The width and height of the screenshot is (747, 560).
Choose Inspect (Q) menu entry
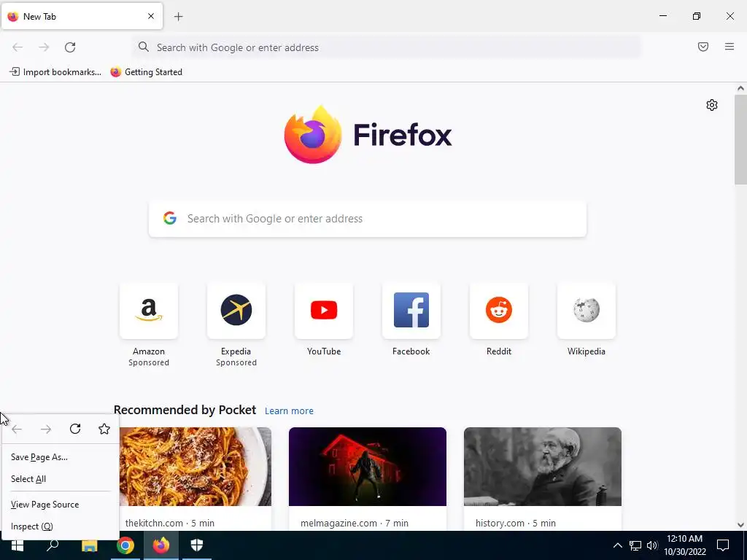60,526
